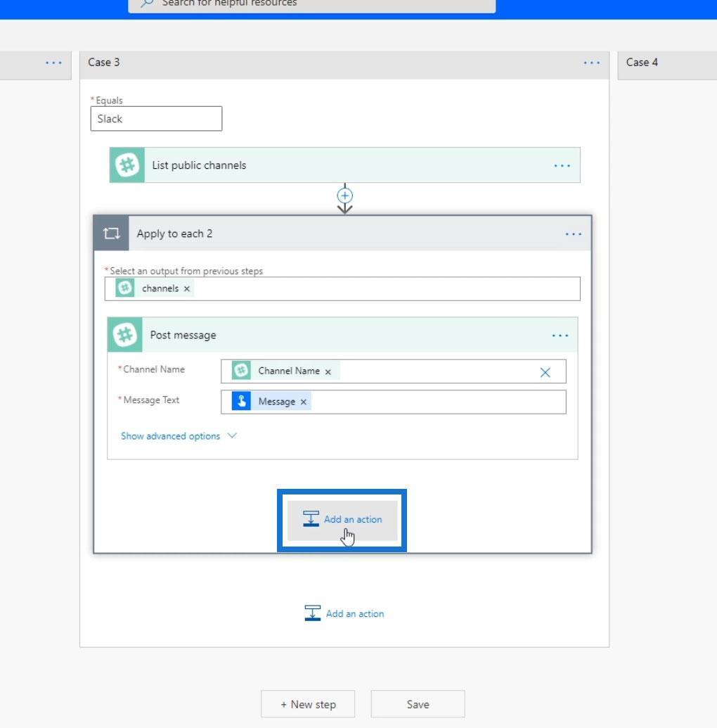Save the flow
The image size is (717, 728).
pyautogui.click(x=418, y=704)
